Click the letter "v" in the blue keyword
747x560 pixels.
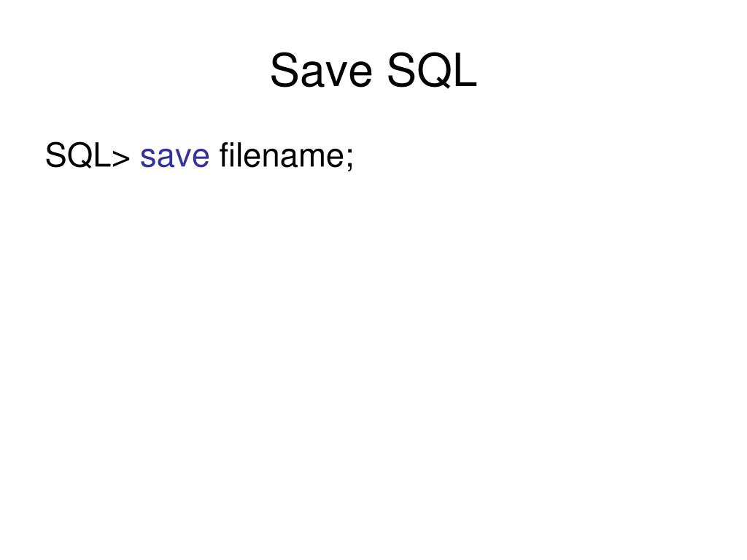[182, 157]
